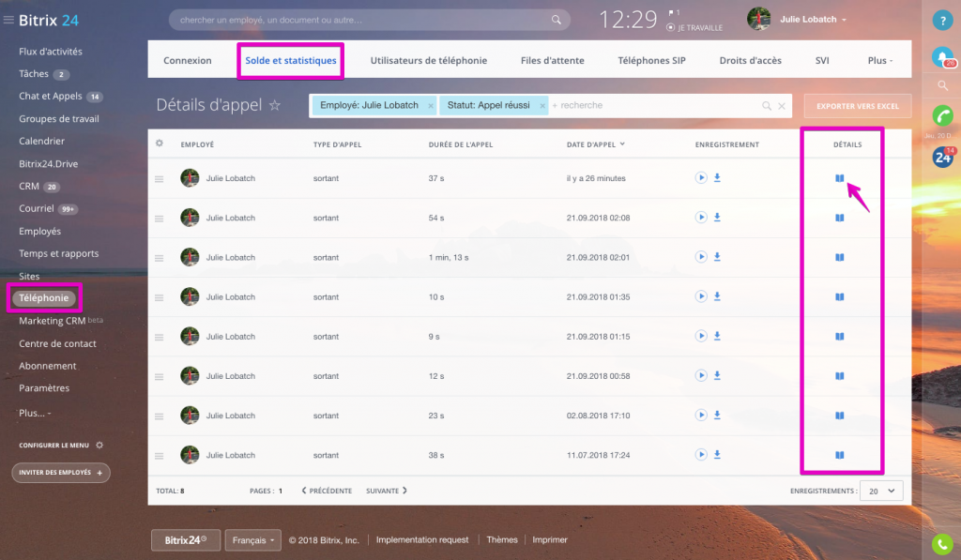Viewport: 961px width, 560px height.
Task: Open the Files d'attente tab
Action: click(x=552, y=60)
